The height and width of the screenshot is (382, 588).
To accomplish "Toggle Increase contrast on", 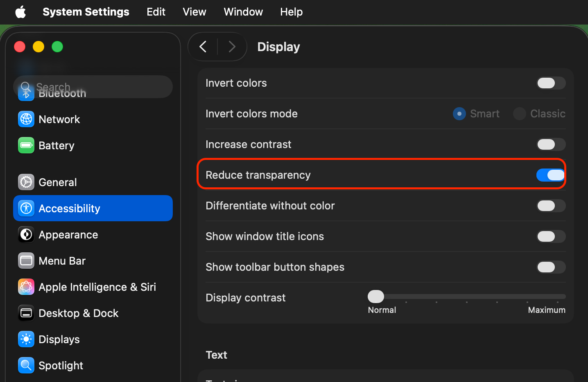I will pyautogui.click(x=551, y=144).
